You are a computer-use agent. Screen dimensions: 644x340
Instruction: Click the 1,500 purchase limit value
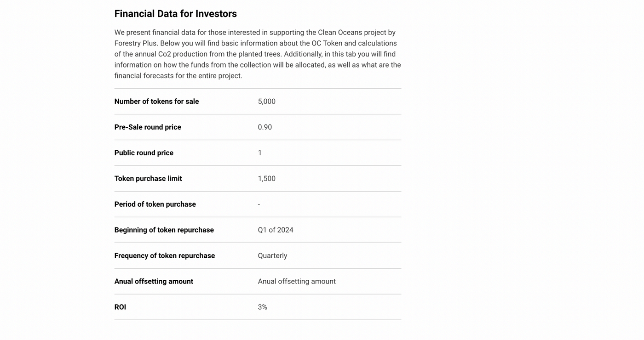266,179
